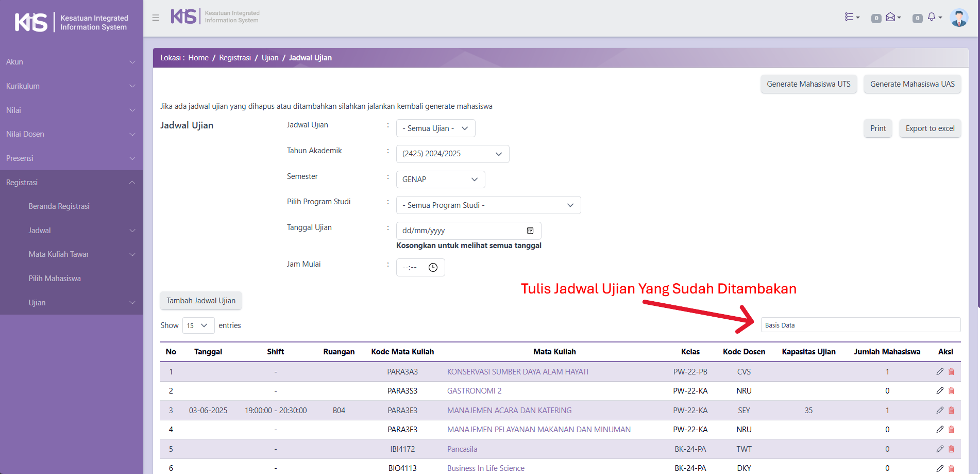The image size is (980, 474).
Task: Click the user profile avatar
Action: click(958, 18)
